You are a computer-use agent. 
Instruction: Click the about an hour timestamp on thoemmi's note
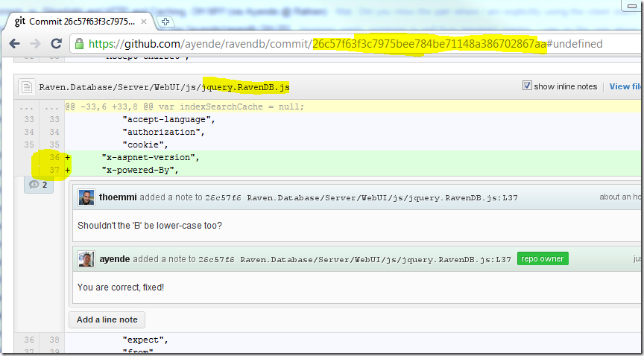click(621, 197)
